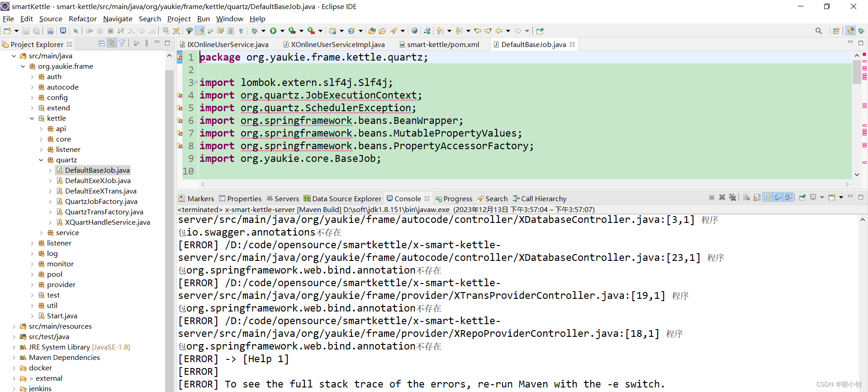Click the Save toolbar icon
The width and height of the screenshot is (868, 392).
26,31
